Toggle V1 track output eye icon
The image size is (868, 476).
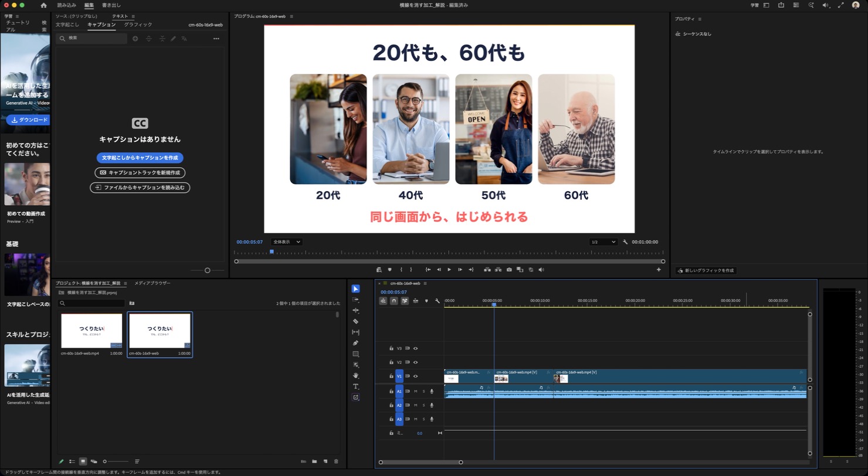pos(415,376)
